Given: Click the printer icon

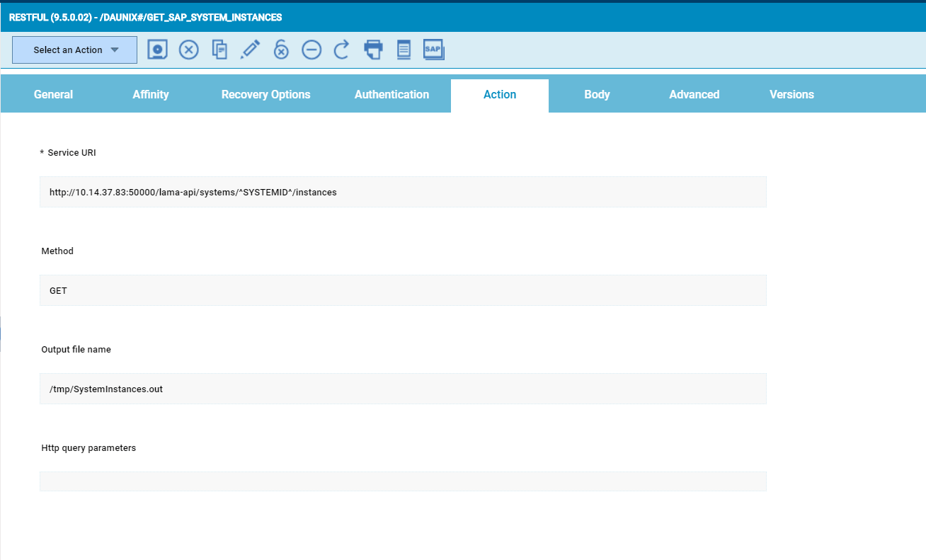Looking at the screenshot, I should 373,50.
